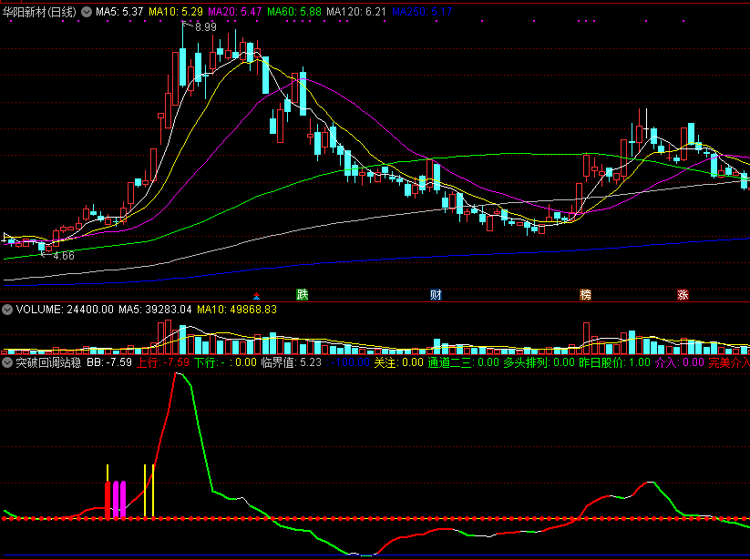Click the red 完美介入 label
750x560 pixels.
pyautogui.click(x=729, y=362)
